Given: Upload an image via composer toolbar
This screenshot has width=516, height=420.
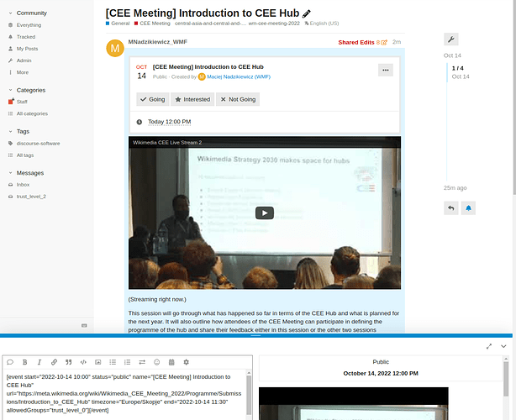Looking at the screenshot, I should (98, 362).
